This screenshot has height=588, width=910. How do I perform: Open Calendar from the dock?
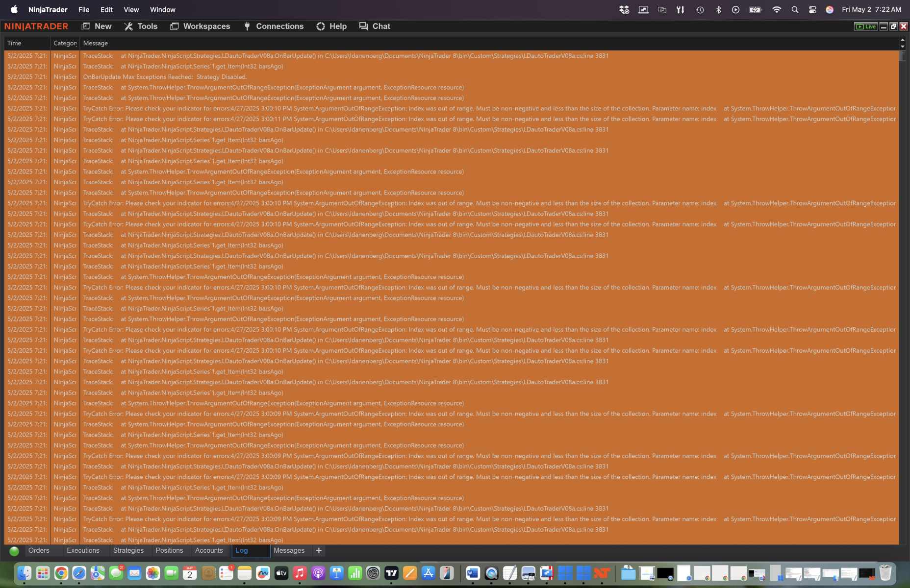tap(190, 573)
